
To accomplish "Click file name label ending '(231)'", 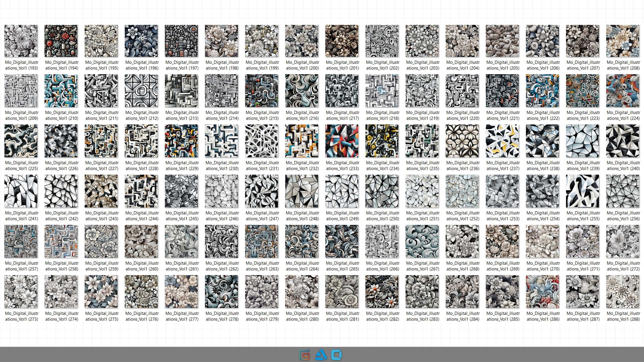I will [x=262, y=165].
